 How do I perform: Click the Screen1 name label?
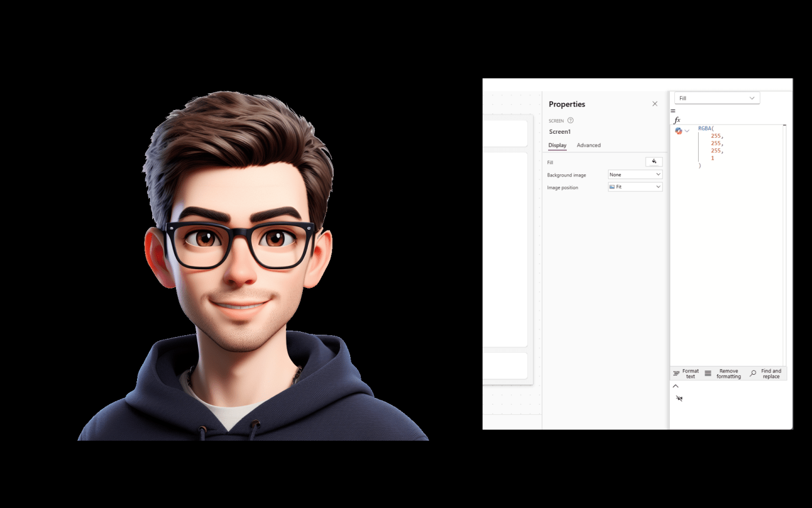pyautogui.click(x=560, y=132)
